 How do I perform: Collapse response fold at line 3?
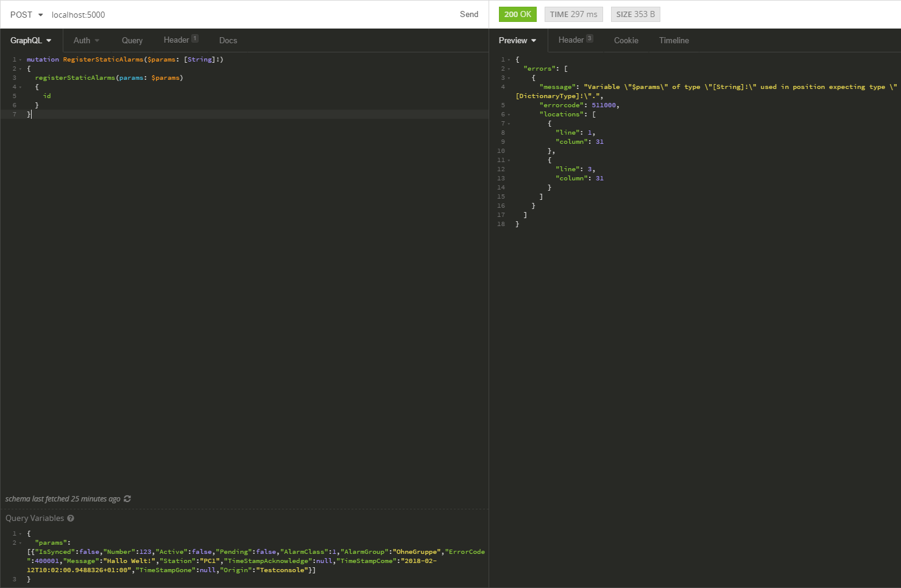[x=509, y=78]
